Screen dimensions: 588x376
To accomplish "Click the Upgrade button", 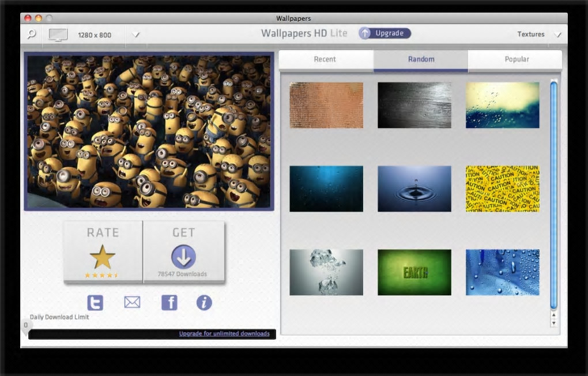I will tap(385, 33).
